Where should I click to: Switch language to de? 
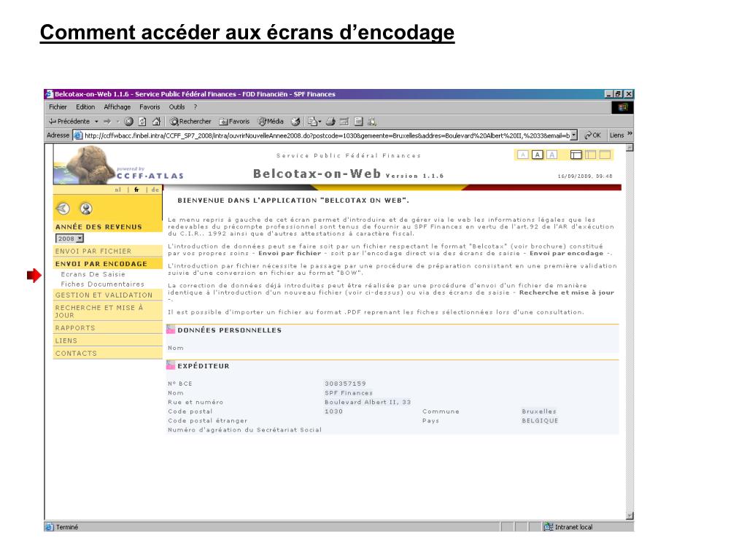coord(155,190)
